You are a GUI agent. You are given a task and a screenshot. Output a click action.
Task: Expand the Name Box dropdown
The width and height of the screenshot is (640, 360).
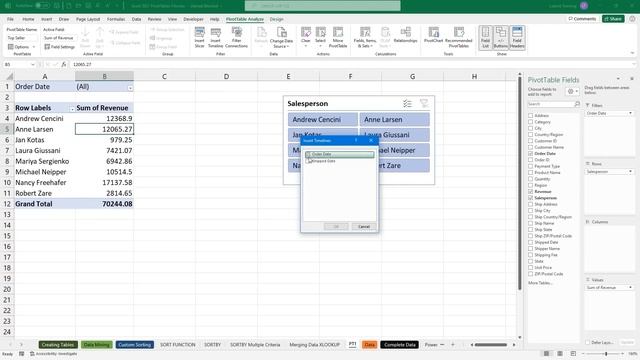click(33, 64)
